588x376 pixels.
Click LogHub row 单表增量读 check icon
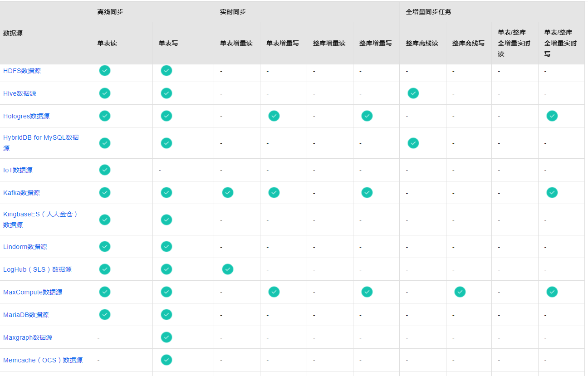228,269
